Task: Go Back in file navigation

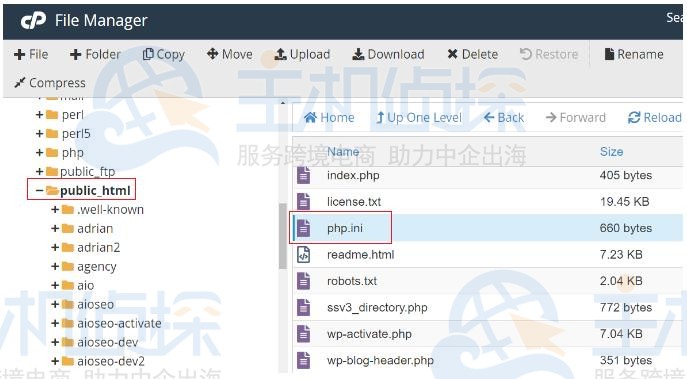Action: 504,117
